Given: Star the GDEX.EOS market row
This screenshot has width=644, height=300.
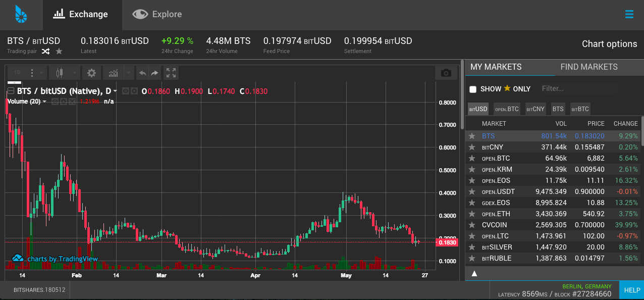Looking at the screenshot, I should pos(472,203).
